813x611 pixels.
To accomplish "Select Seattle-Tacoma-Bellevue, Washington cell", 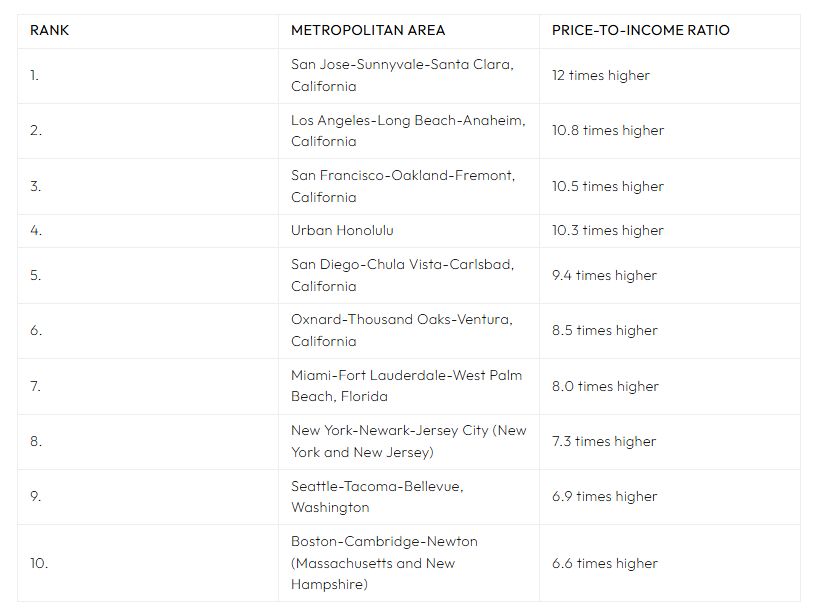I will [x=409, y=497].
